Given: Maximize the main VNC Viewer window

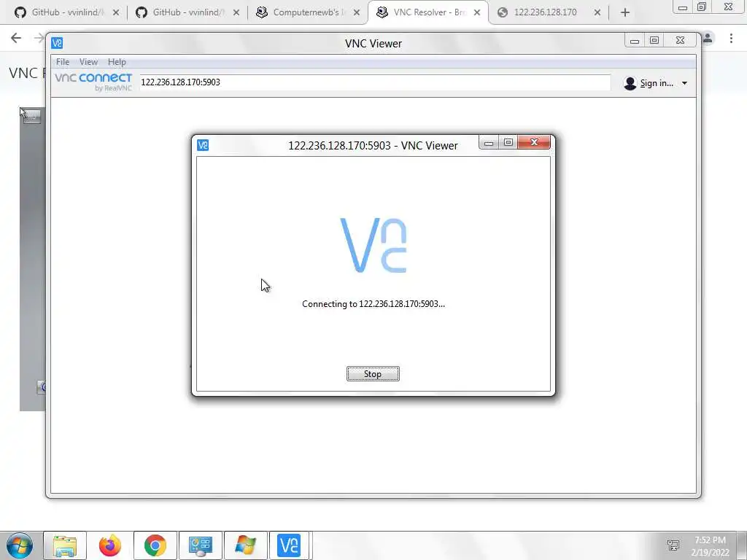Looking at the screenshot, I should pos(654,41).
